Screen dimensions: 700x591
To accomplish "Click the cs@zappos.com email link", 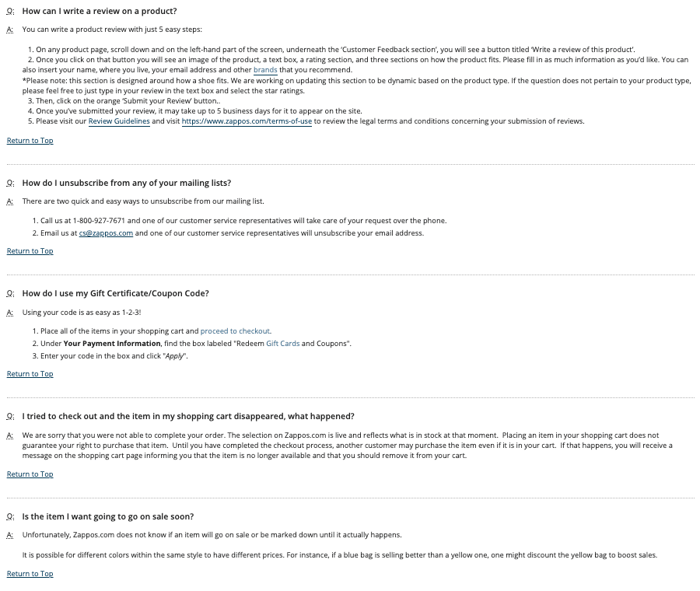I will click(106, 233).
